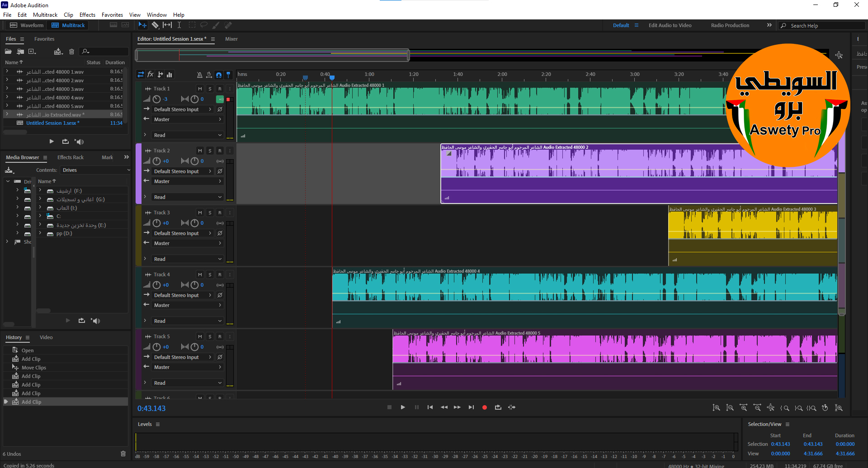Delete selected file with trash icon
Image resolution: width=868 pixels, height=468 pixels.
tap(71, 52)
